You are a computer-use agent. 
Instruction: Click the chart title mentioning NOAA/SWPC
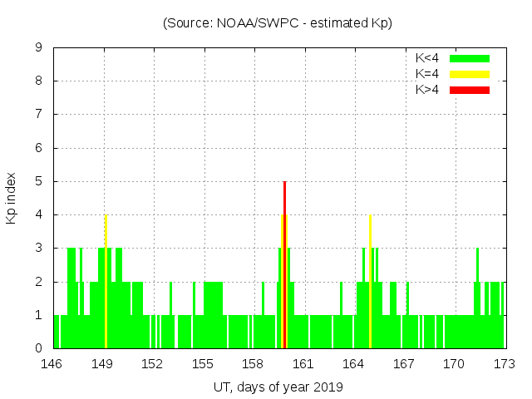pos(278,23)
